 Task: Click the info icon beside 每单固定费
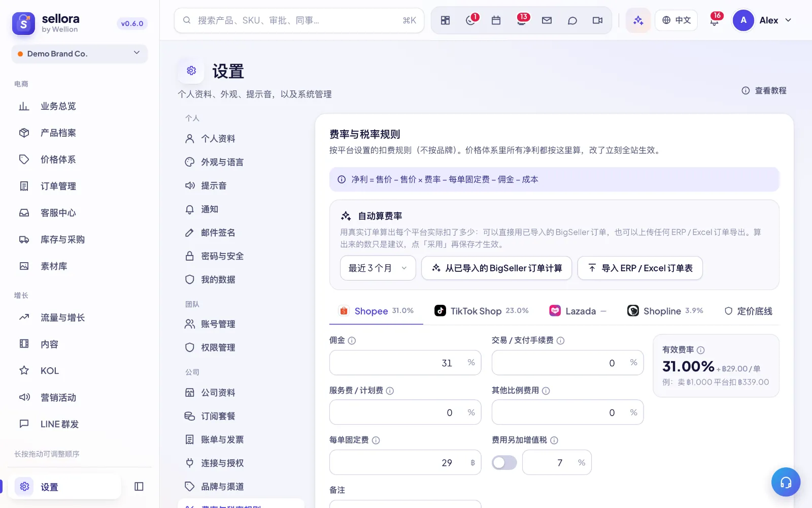pos(376,440)
